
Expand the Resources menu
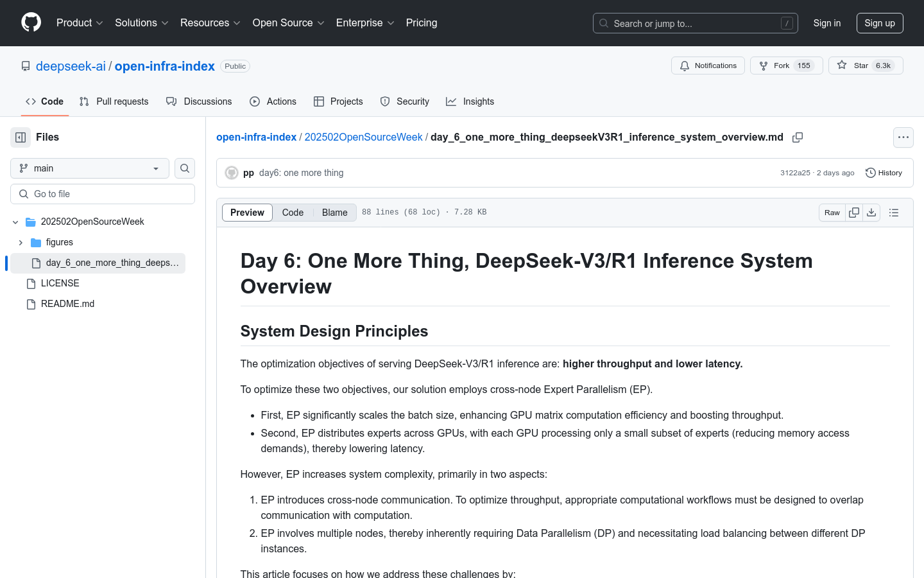coord(210,22)
